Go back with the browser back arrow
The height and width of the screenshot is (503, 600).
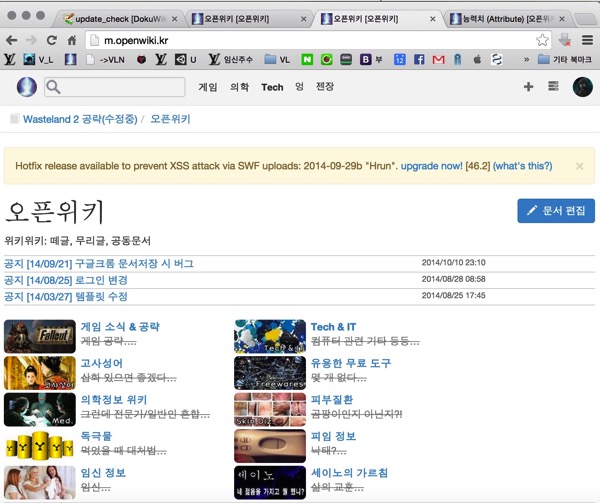point(11,40)
